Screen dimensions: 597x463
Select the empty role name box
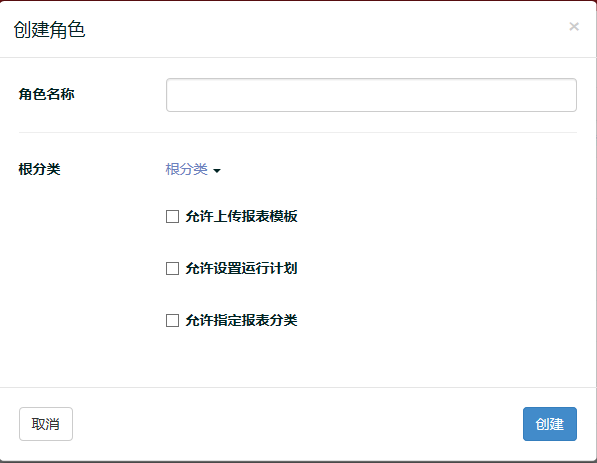[x=371, y=95]
